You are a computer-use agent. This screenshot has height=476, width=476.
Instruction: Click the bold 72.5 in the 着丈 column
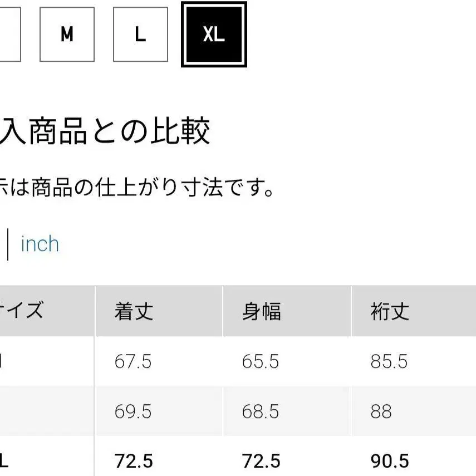133,461
